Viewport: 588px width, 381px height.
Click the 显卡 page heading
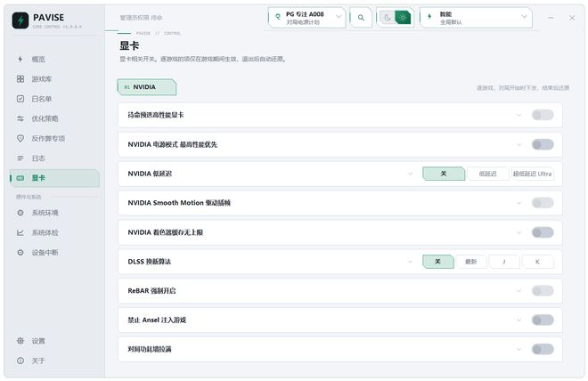pos(129,45)
